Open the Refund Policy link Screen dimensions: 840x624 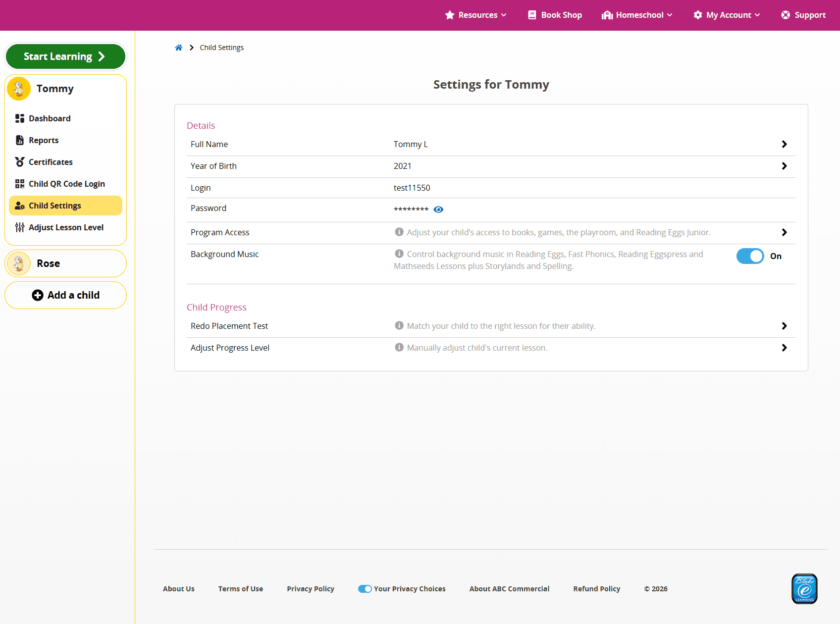(597, 589)
